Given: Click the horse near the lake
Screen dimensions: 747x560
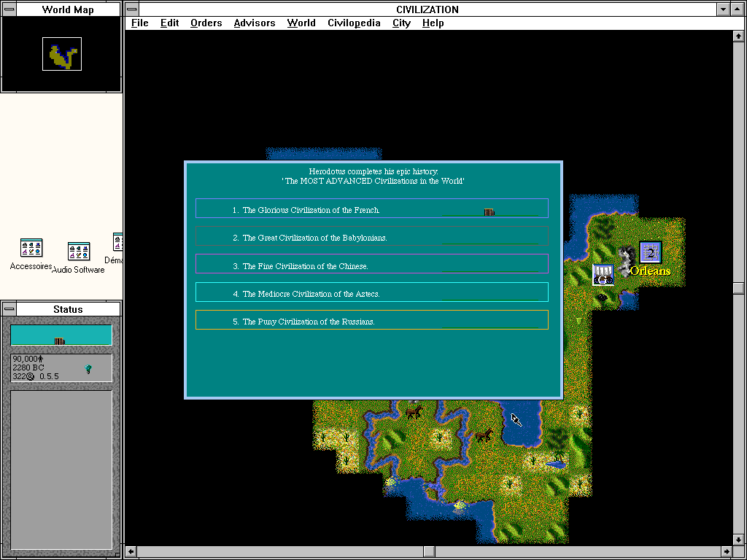Looking at the screenshot, I should tap(484, 435).
